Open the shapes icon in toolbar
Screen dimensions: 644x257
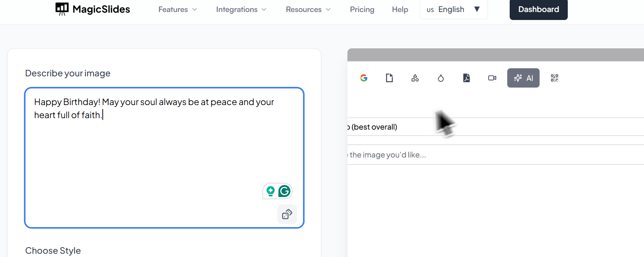coord(415,78)
